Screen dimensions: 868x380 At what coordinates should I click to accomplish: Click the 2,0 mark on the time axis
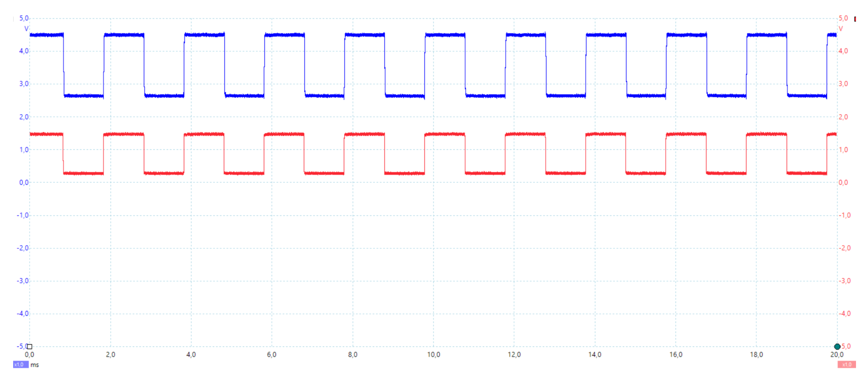(x=111, y=354)
